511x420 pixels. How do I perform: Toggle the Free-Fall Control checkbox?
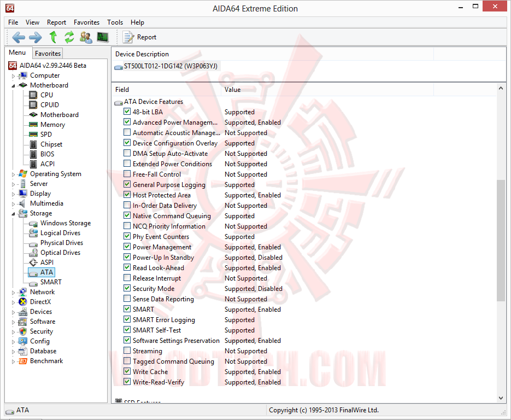click(127, 174)
